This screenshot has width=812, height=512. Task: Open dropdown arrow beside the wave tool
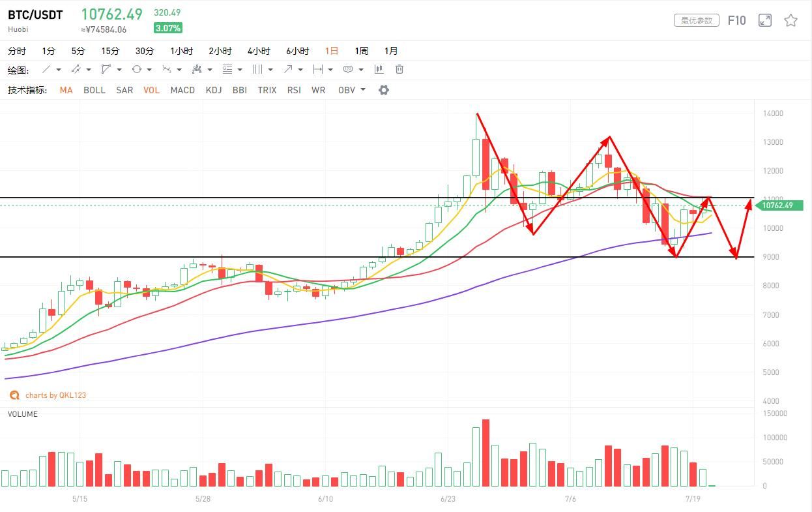(x=179, y=70)
